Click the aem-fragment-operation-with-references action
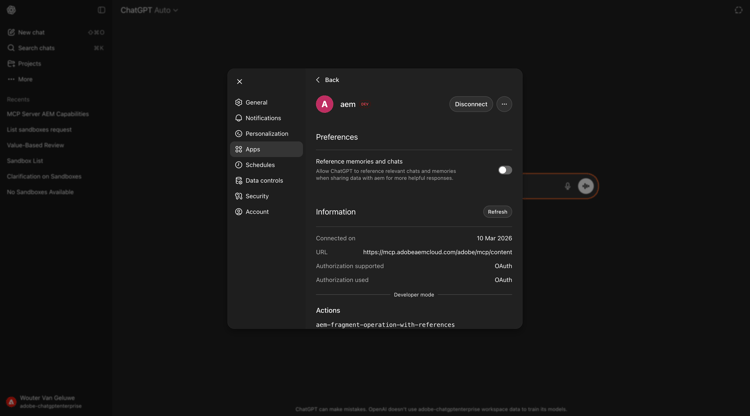This screenshot has height=416, width=750. tap(385, 325)
